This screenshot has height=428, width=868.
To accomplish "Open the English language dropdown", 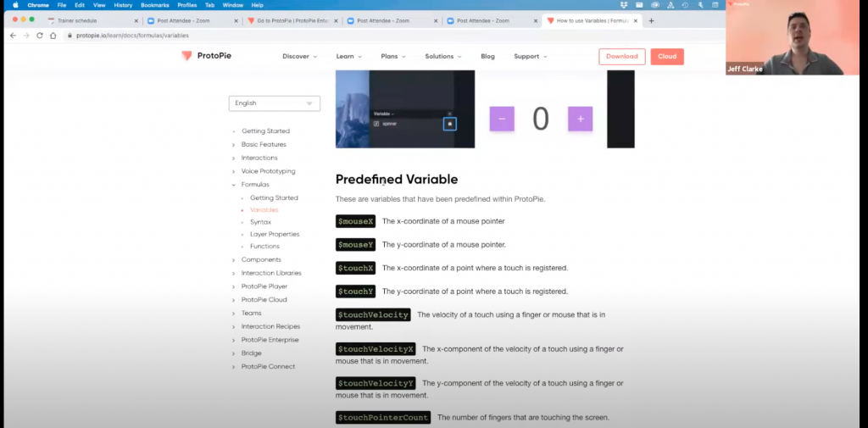I will pyautogui.click(x=274, y=103).
